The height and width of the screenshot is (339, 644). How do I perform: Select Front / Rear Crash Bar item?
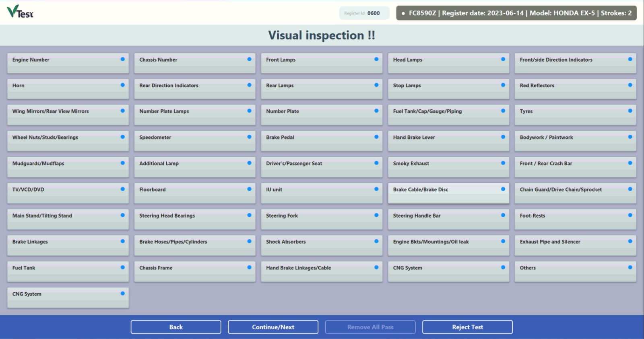pos(576,167)
